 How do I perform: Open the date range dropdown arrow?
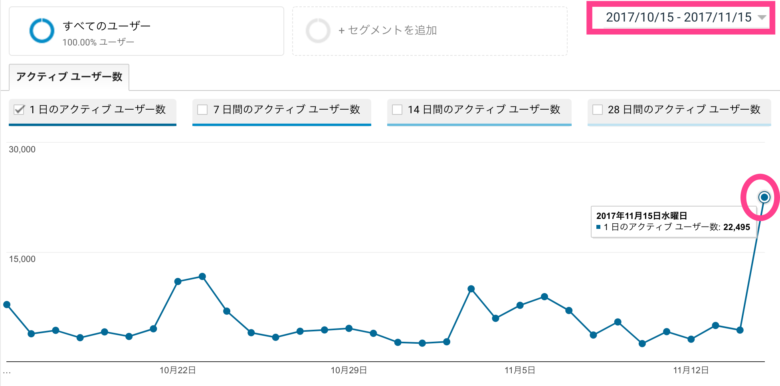coord(762,18)
